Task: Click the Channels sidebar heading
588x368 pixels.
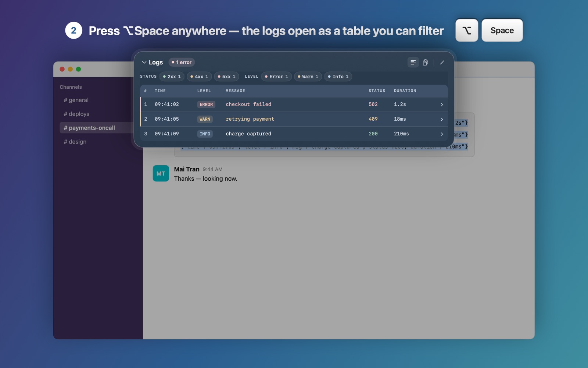Action: 71,87
